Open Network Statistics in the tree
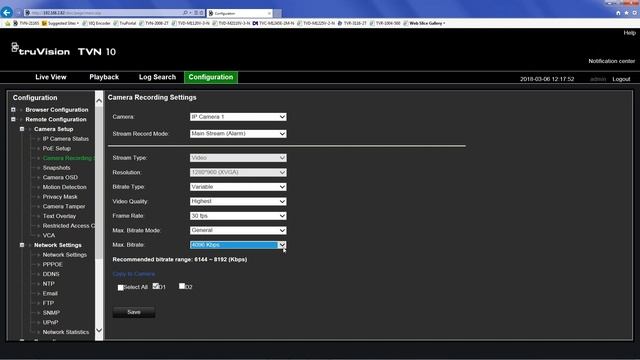This screenshot has width=640, height=360. (x=66, y=332)
